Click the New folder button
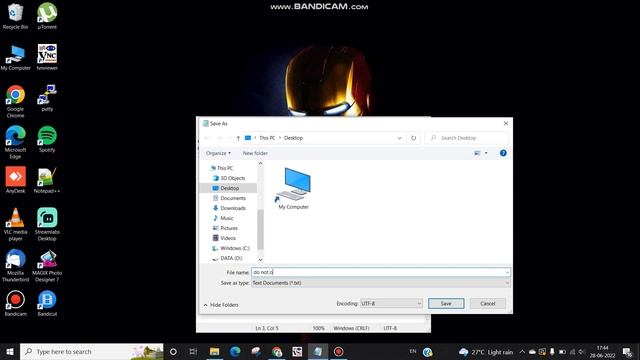This screenshot has width=640, height=360. pos(255,153)
